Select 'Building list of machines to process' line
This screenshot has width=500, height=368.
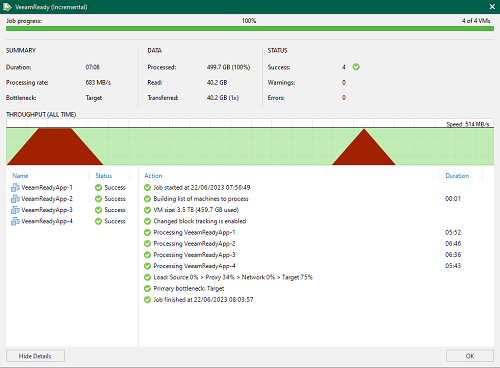[201, 199]
